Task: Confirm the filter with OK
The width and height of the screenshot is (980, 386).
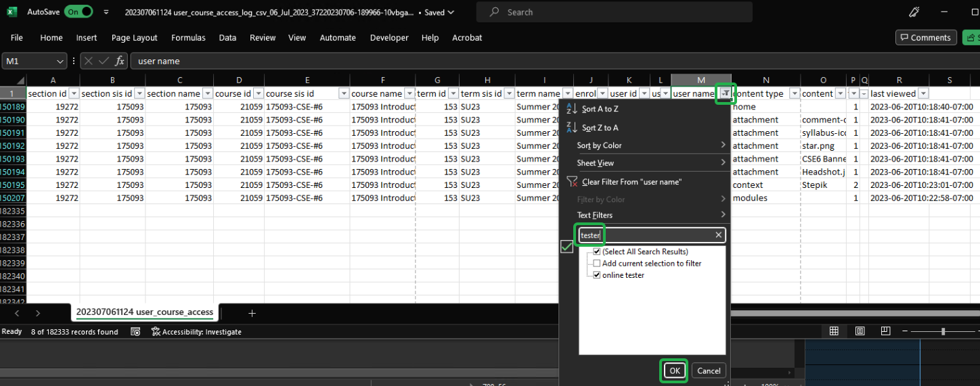Action: pyautogui.click(x=674, y=370)
